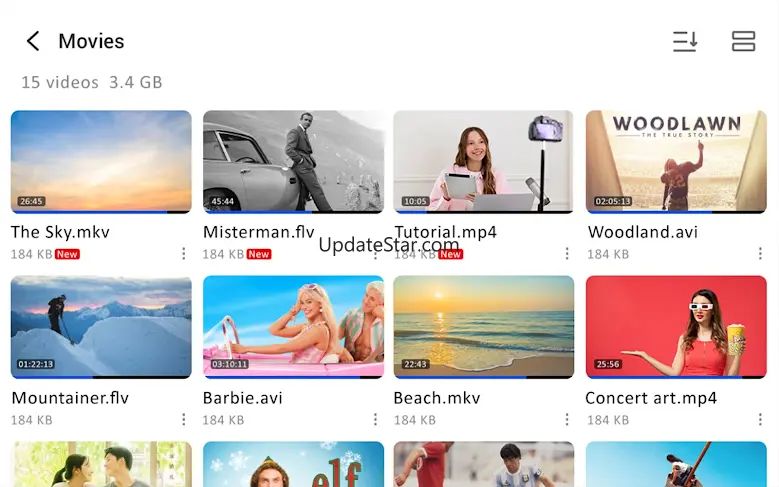Open more options for Beach.mkv
The image size is (779, 487).
pyautogui.click(x=567, y=419)
